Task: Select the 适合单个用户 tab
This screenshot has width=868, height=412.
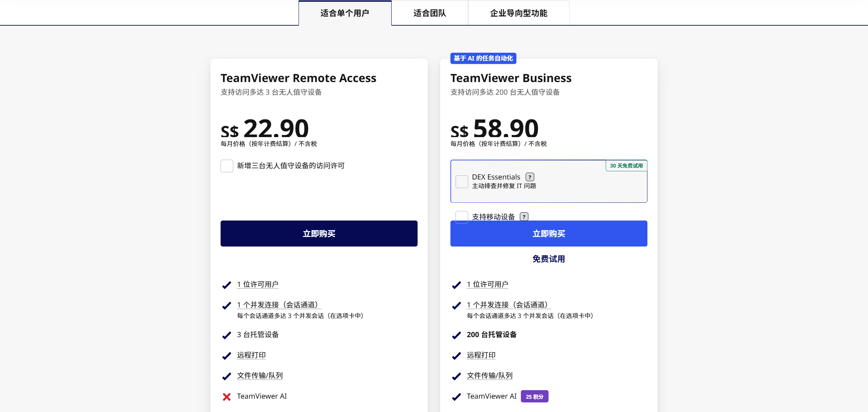Action: [345, 13]
